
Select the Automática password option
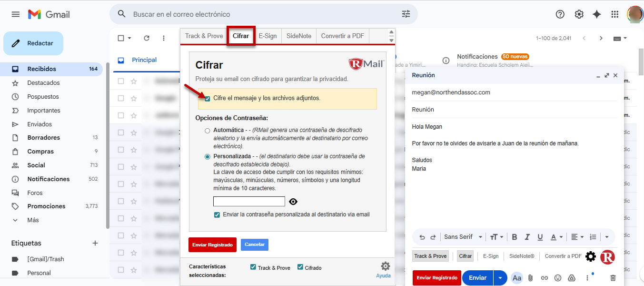click(x=207, y=130)
